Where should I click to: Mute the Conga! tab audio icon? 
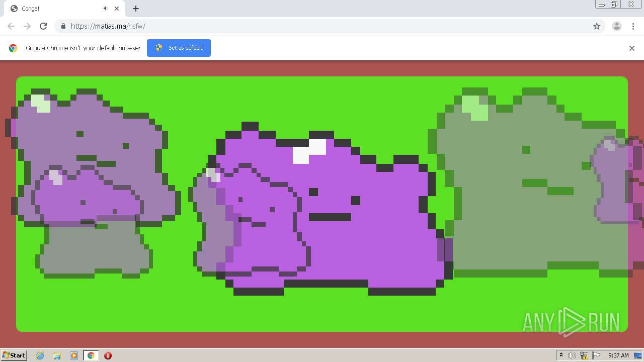(x=106, y=9)
